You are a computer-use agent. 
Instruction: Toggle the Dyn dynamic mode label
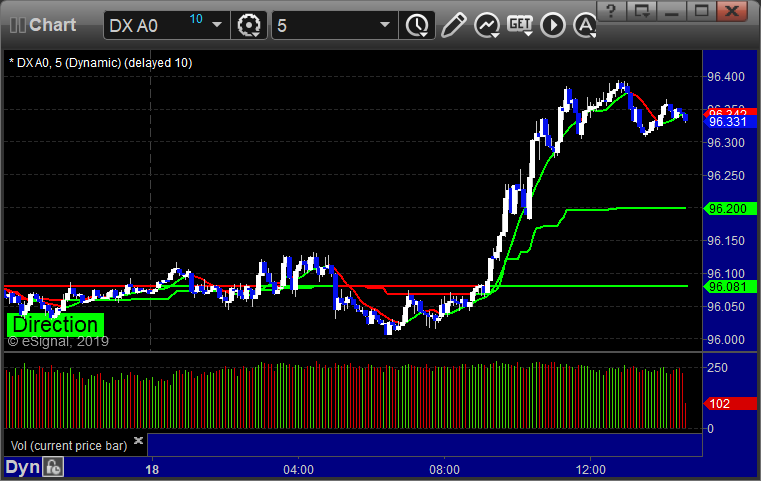coord(24,466)
